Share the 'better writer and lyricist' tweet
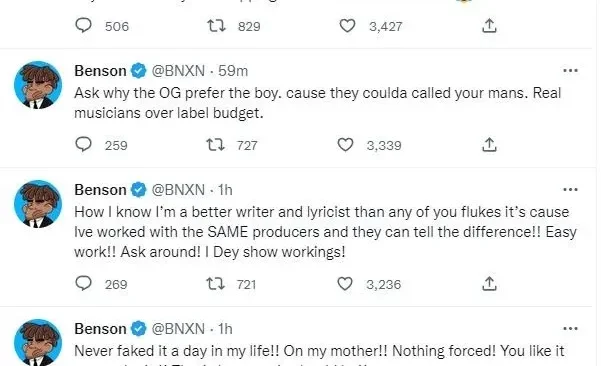The height and width of the screenshot is (366, 608). tap(489, 284)
